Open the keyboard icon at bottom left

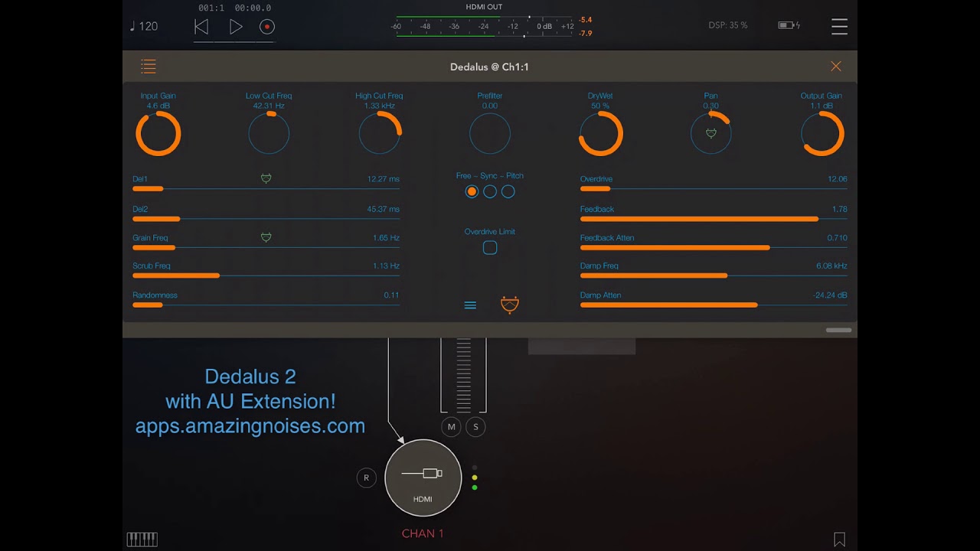pos(142,540)
